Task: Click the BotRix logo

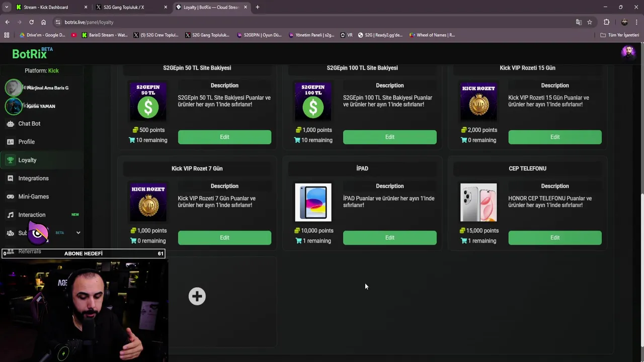Action: 32,53
